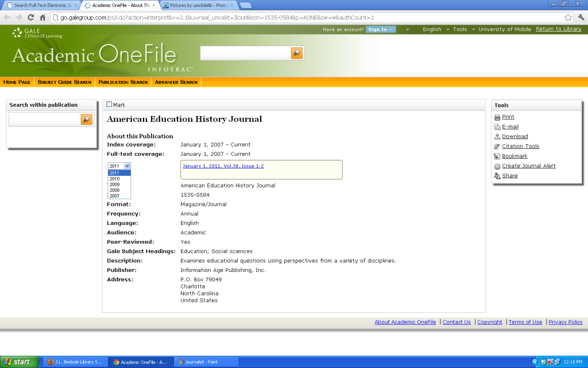Click the Download icon

[x=497, y=136]
